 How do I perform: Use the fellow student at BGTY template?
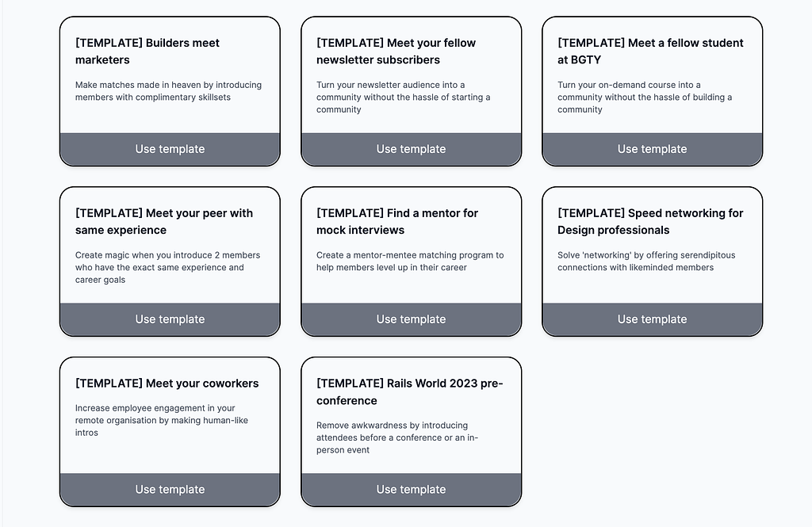652,149
